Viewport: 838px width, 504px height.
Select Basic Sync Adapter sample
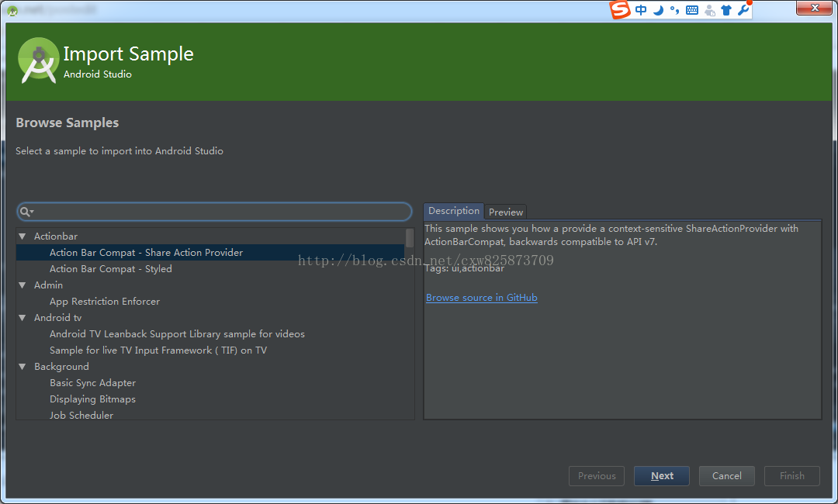click(x=92, y=383)
